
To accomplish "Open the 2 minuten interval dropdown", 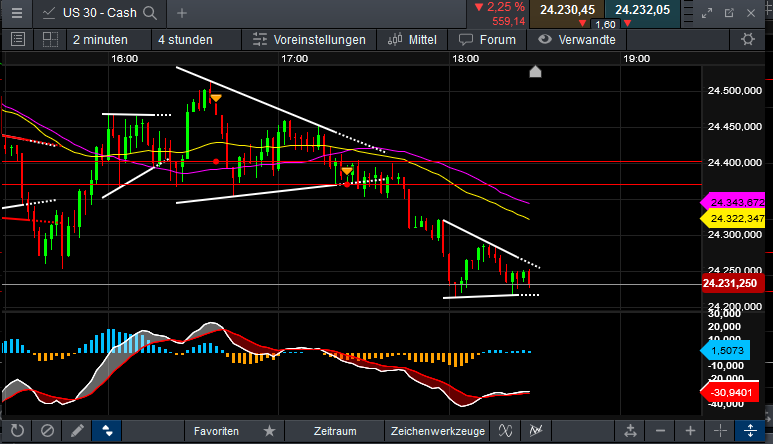I will [108, 40].
